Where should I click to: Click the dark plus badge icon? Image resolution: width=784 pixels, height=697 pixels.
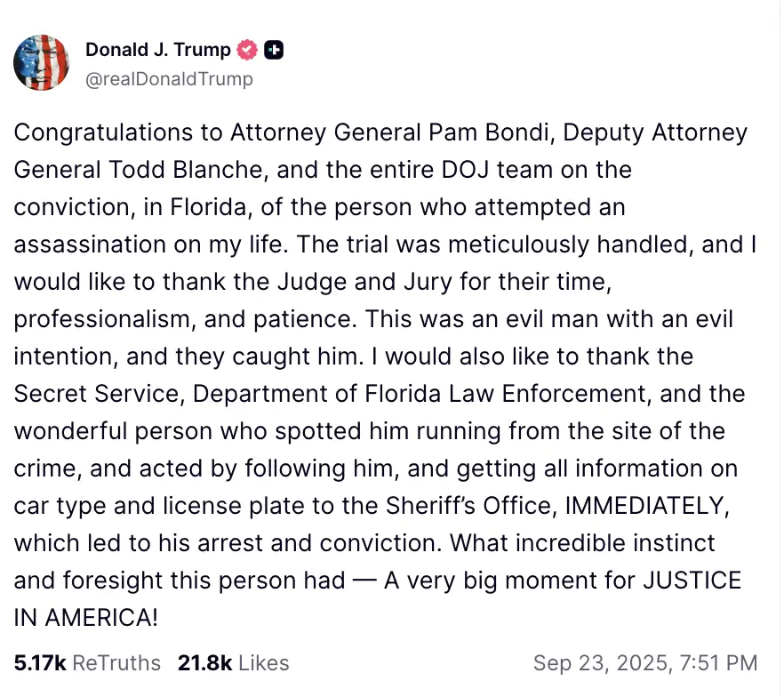pyautogui.click(x=275, y=51)
